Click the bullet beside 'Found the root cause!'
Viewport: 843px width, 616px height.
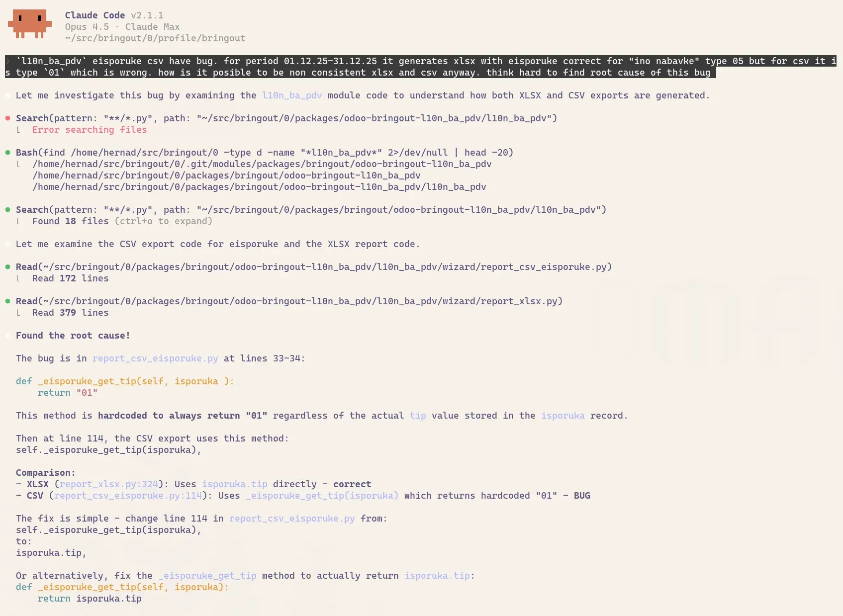[x=7, y=335]
